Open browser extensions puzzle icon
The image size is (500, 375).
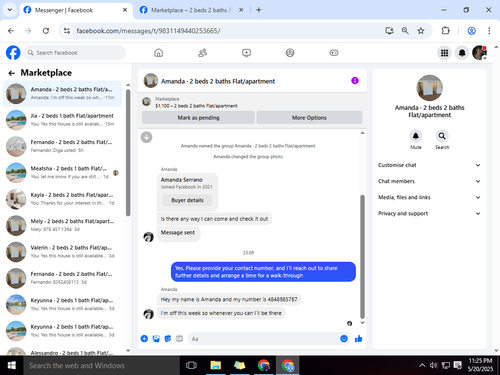(x=445, y=31)
